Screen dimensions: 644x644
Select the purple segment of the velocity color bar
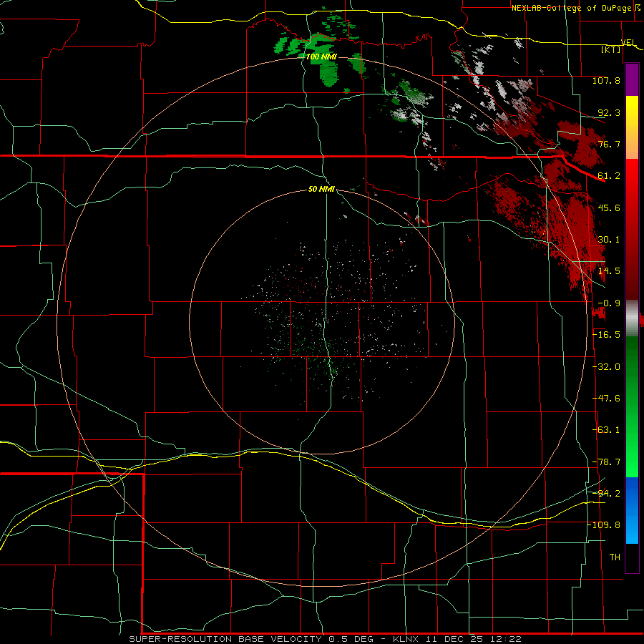tap(632, 79)
